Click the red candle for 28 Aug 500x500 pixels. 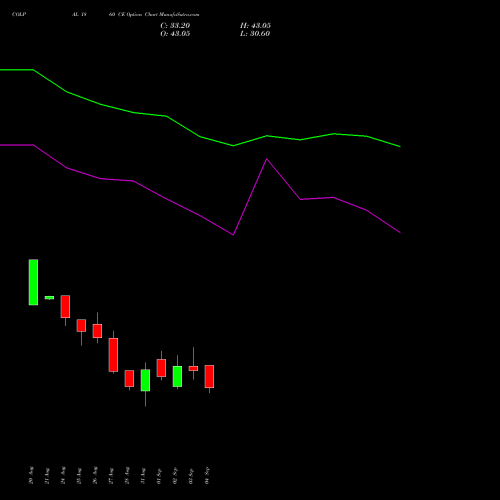click(x=129, y=379)
